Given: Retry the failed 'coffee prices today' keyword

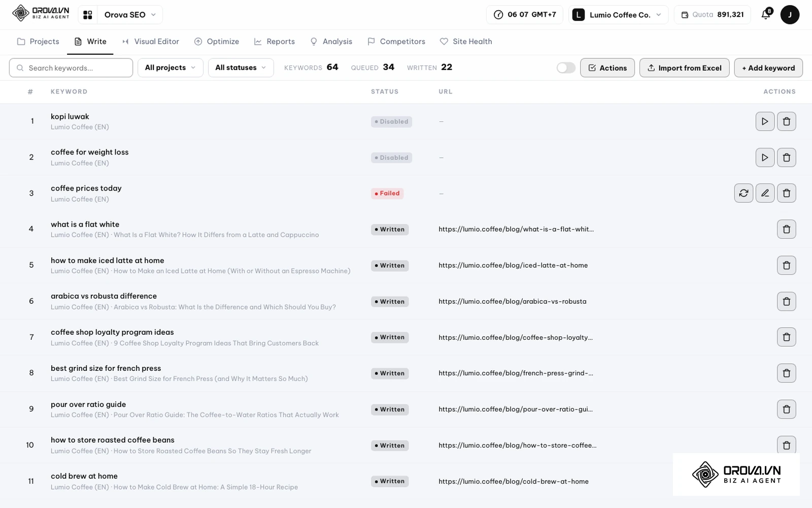Looking at the screenshot, I should pyautogui.click(x=743, y=193).
